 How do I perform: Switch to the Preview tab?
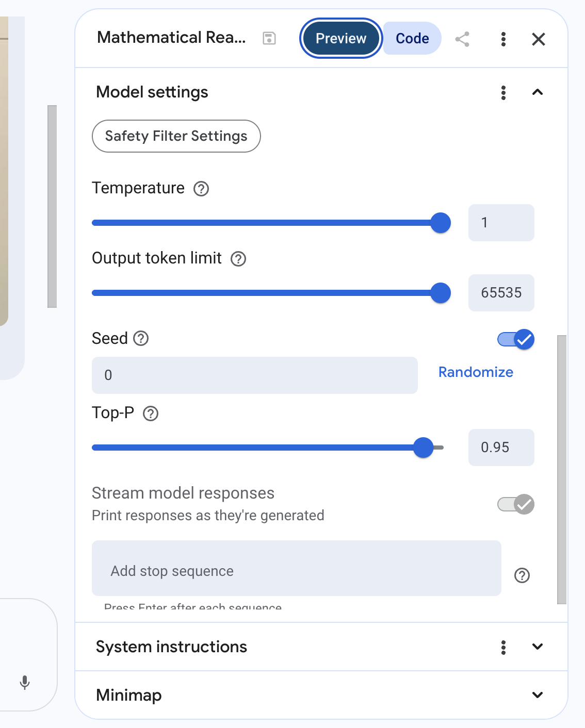[341, 38]
